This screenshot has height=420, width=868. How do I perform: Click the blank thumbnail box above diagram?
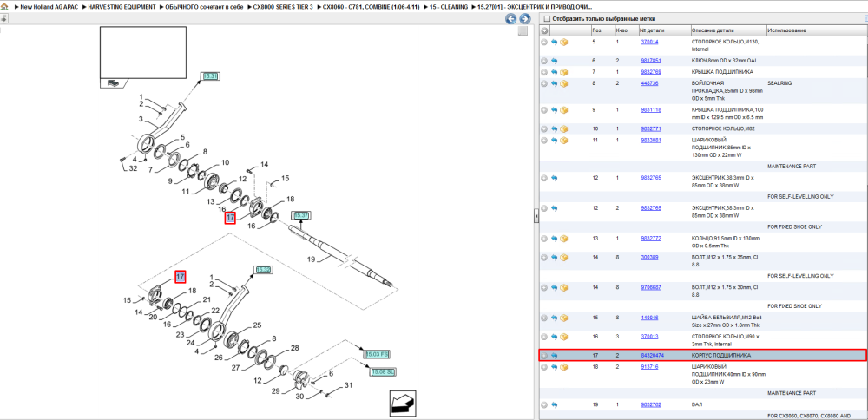tap(143, 53)
